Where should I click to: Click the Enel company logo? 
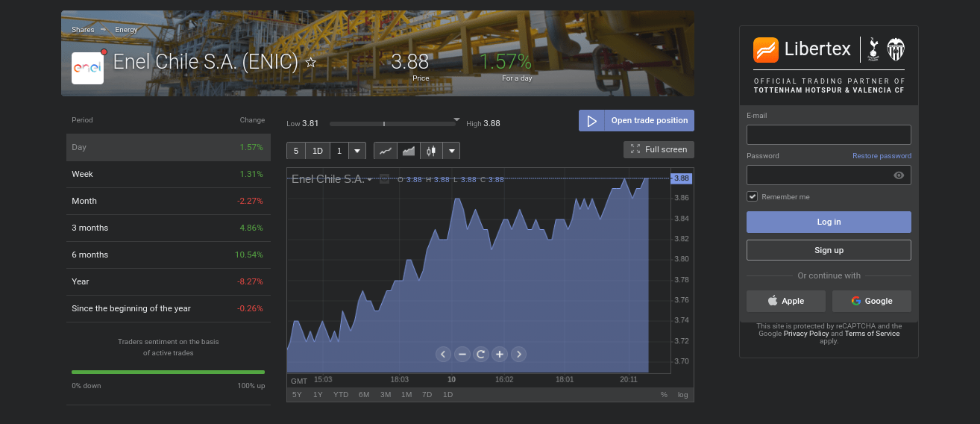pos(87,68)
